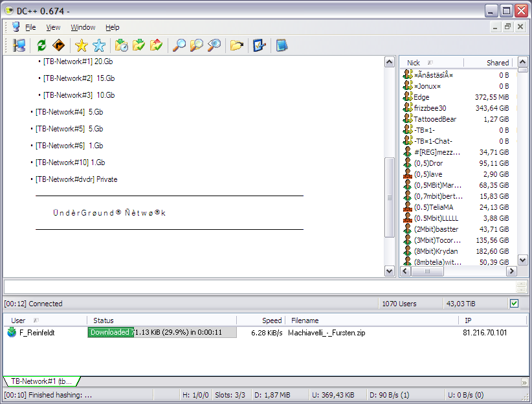The width and height of the screenshot is (532, 404).
Task: Expand hidden tabs with the chevron button
Action: pos(524,382)
